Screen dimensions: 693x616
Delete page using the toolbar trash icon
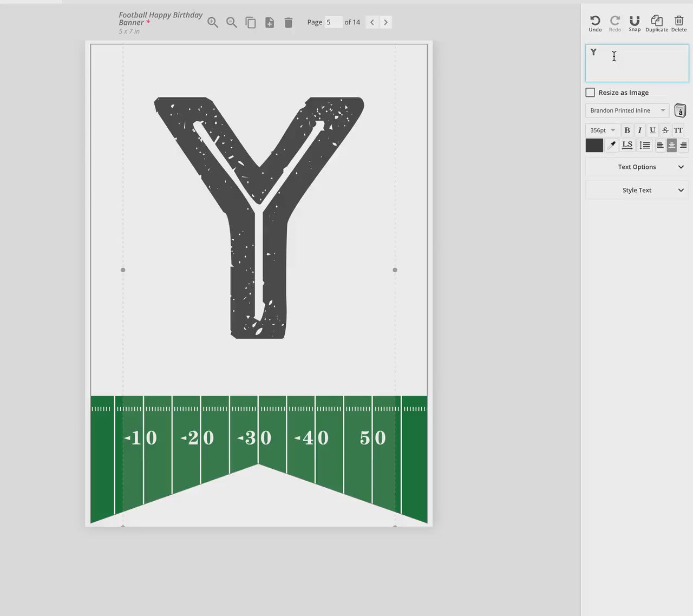[x=289, y=22]
